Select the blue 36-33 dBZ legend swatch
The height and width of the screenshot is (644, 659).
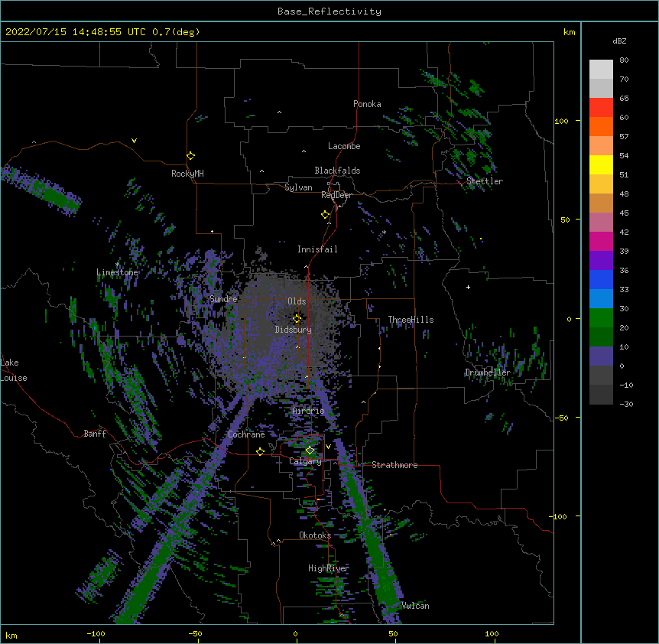[601, 279]
